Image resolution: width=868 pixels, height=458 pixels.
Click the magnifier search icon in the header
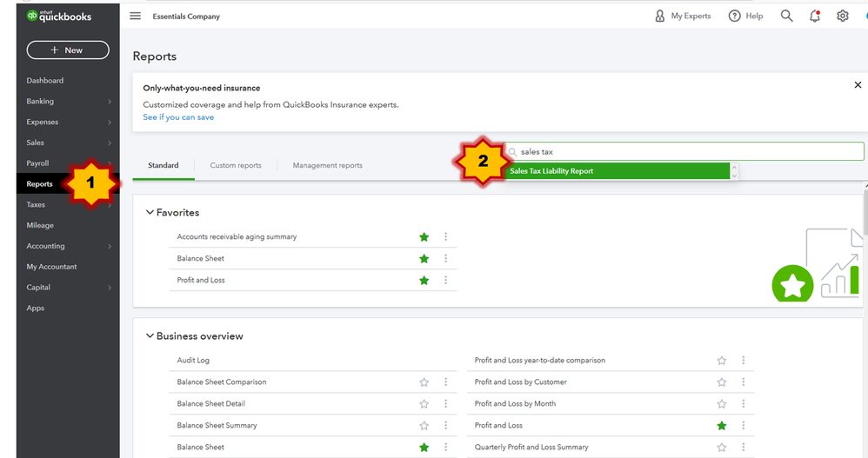pyautogui.click(x=786, y=16)
